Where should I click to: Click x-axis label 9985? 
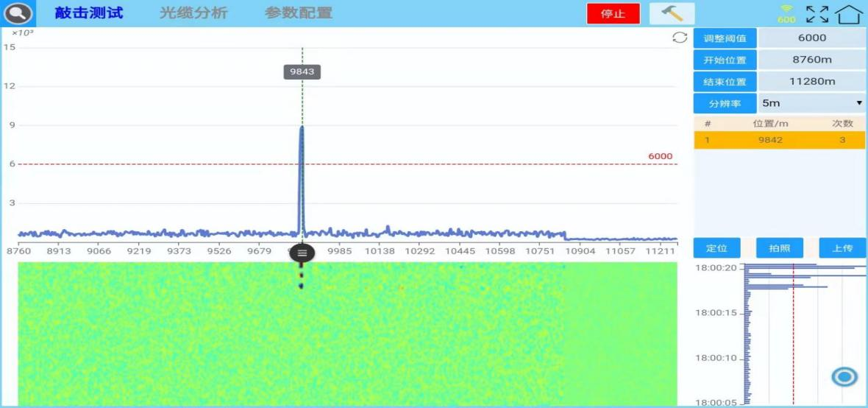(x=339, y=251)
